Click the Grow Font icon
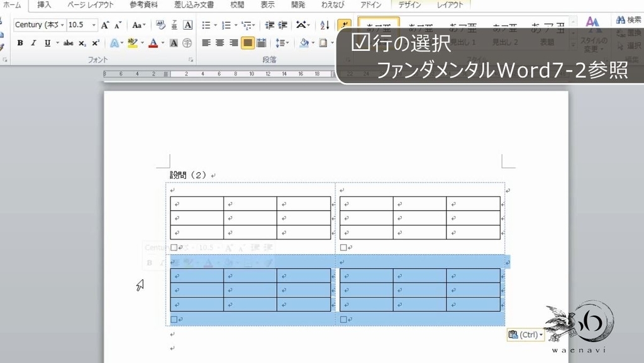 (105, 25)
